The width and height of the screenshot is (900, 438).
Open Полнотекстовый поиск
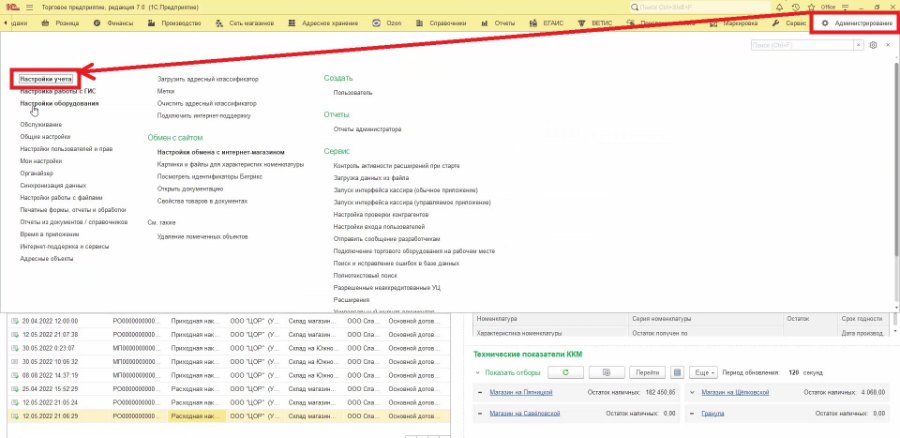[x=365, y=276]
